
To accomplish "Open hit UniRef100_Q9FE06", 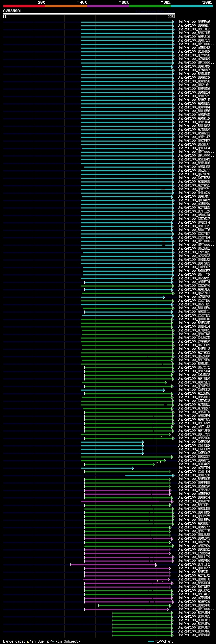I will click(194, 22).
